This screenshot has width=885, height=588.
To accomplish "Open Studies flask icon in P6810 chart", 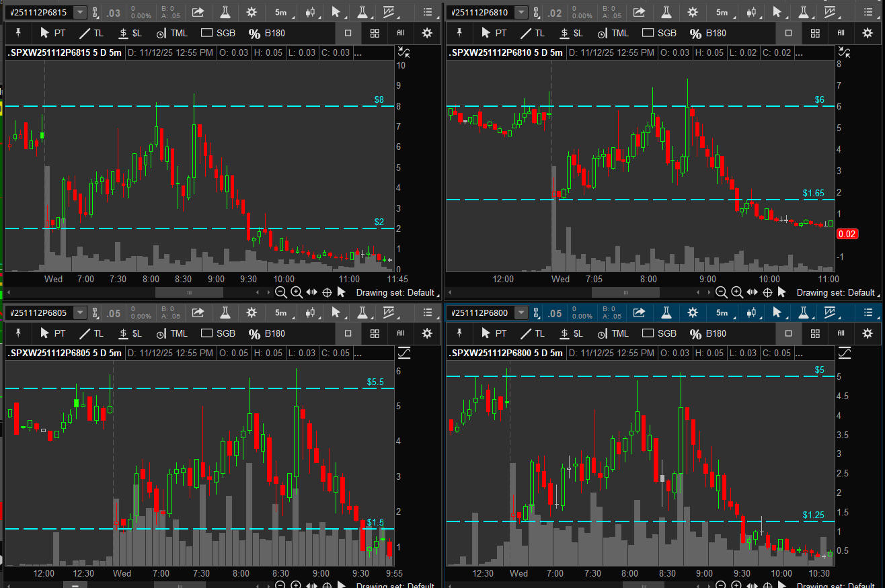I will (666, 12).
